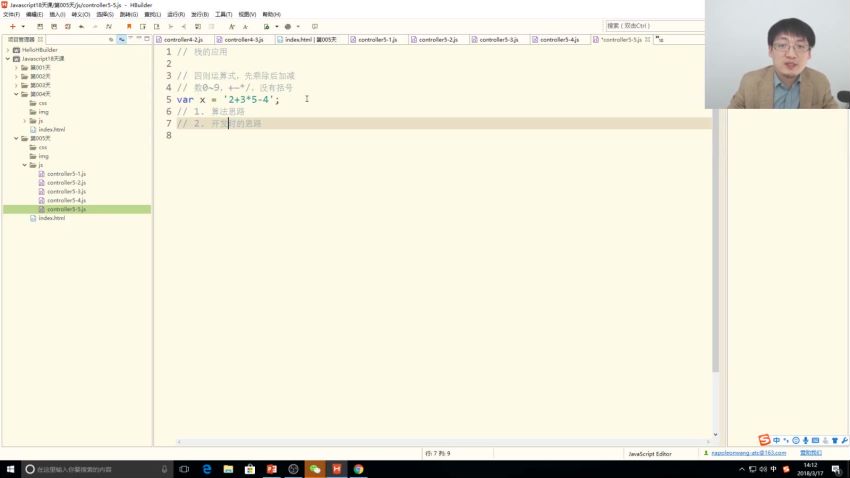This screenshot has height=478, width=850.
Task: Open the Task View icon in taskbar
Action: point(184,468)
